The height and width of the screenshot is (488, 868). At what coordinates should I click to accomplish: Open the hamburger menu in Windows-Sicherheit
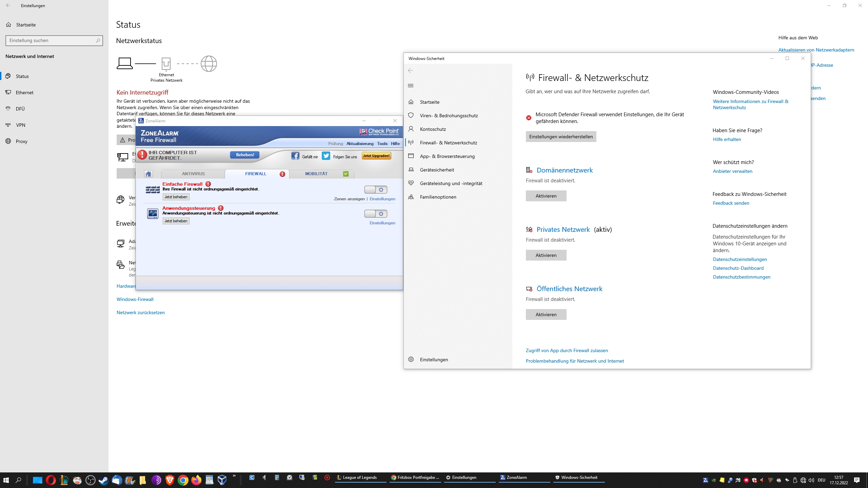pos(411,85)
